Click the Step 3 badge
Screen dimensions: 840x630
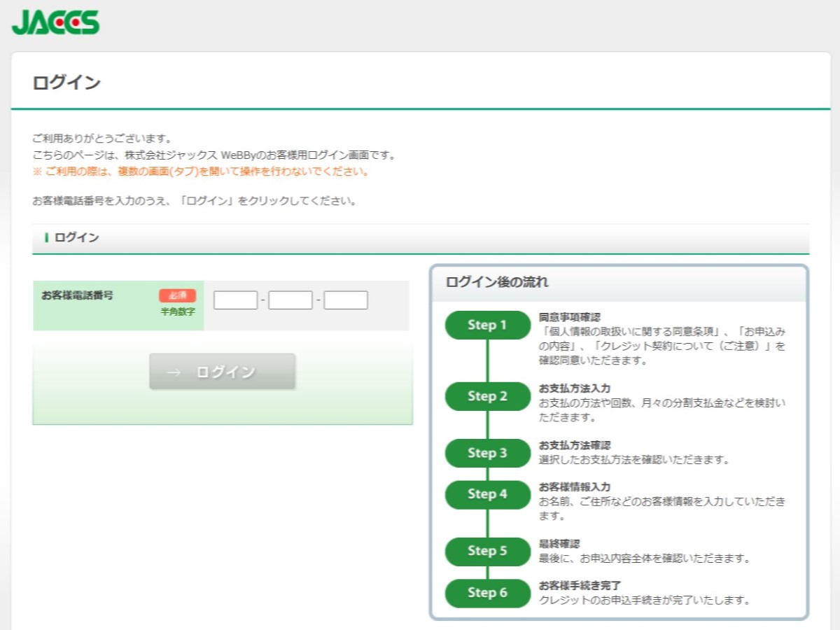click(x=487, y=453)
